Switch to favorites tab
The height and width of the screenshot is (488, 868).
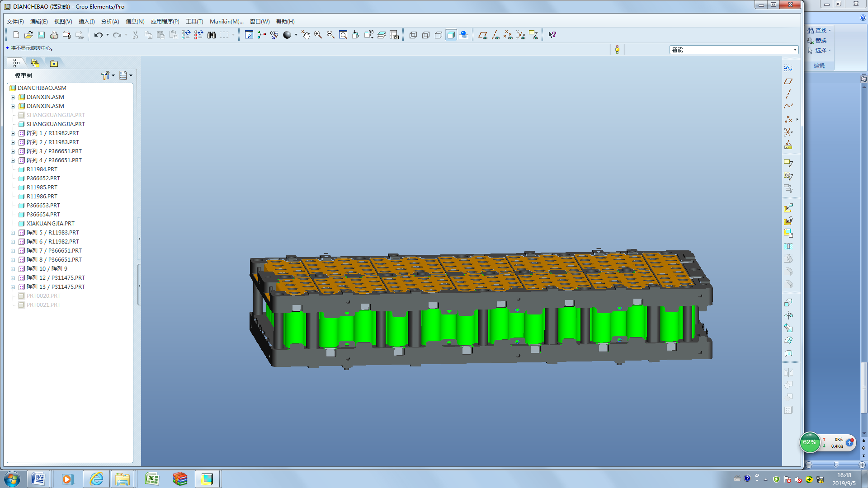point(54,63)
